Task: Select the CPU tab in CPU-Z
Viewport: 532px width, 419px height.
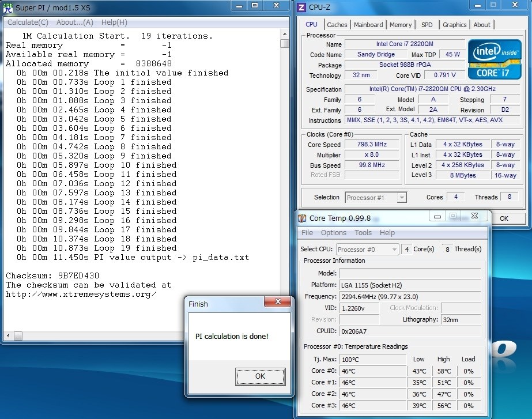Action: [x=311, y=24]
